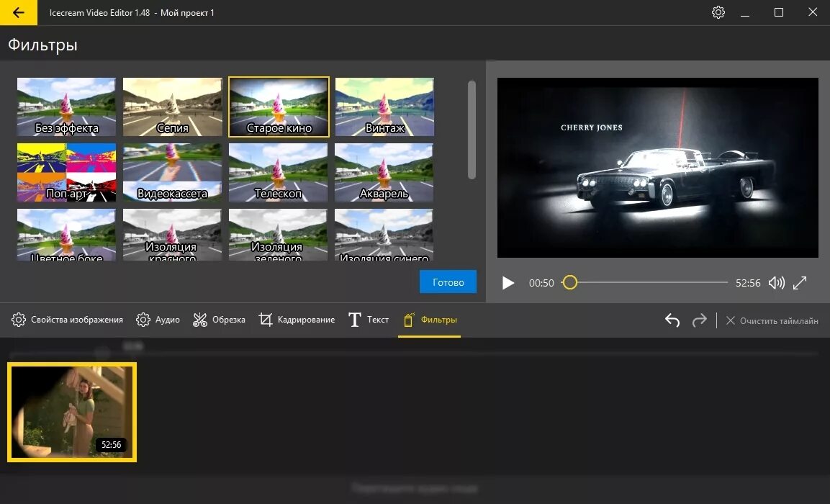The image size is (830, 504).
Task: Apply the Без эффекта filter
Action: point(66,107)
